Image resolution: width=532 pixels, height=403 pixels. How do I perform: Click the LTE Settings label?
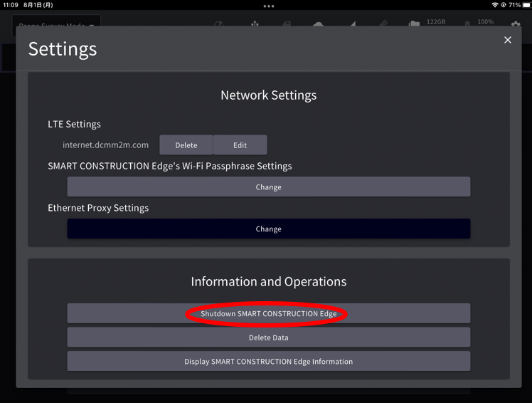74,124
